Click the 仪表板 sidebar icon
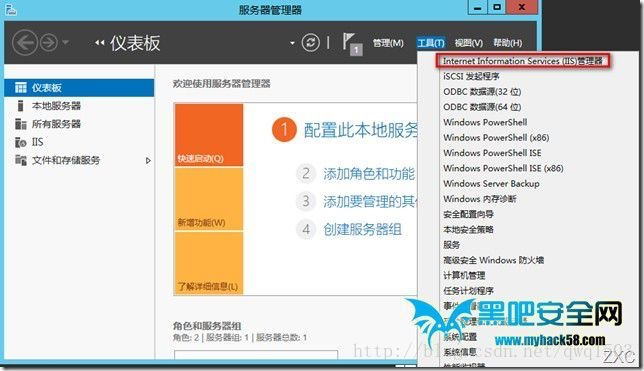 pos(21,88)
